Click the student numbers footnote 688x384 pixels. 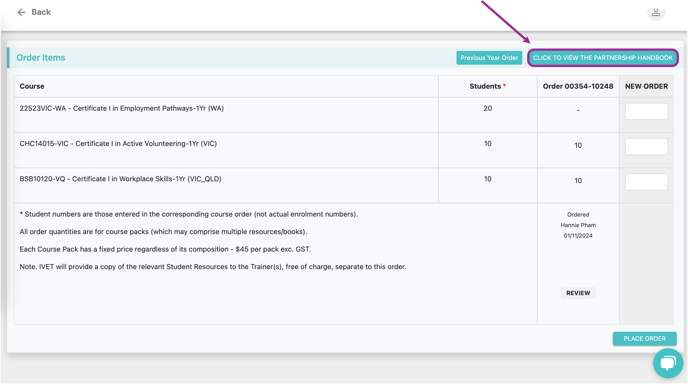pyautogui.click(x=189, y=214)
